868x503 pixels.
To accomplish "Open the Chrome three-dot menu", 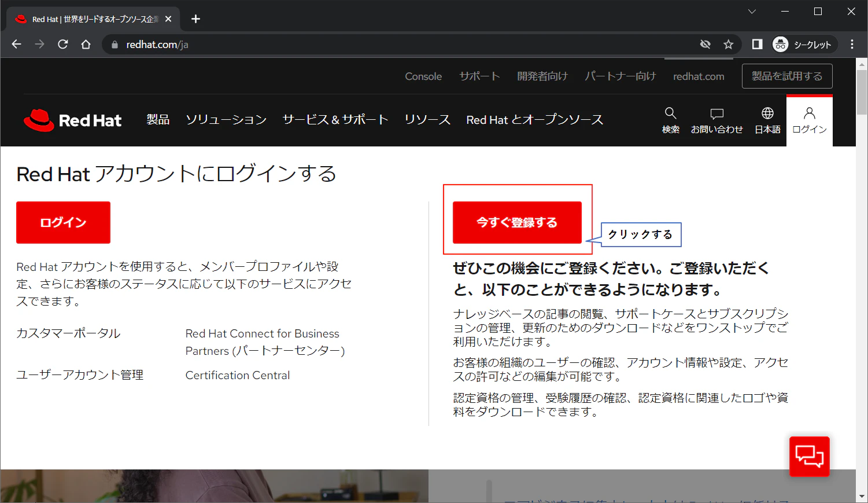I will point(852,45).
